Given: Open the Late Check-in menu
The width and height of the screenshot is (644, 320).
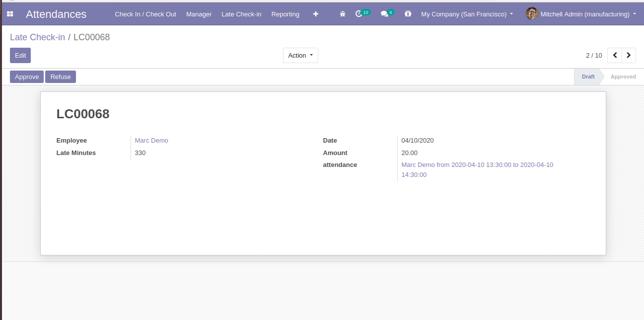Looking at the screenshot, I should [241, 14].
